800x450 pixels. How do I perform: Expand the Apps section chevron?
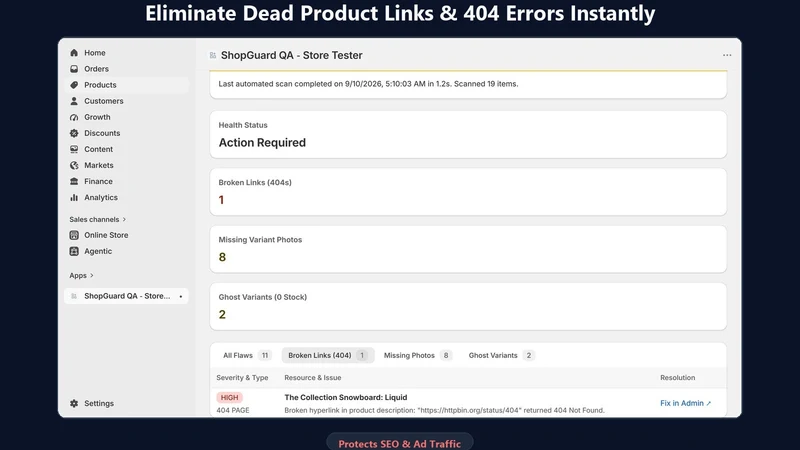pyautogui.click(x=92, y=276)
